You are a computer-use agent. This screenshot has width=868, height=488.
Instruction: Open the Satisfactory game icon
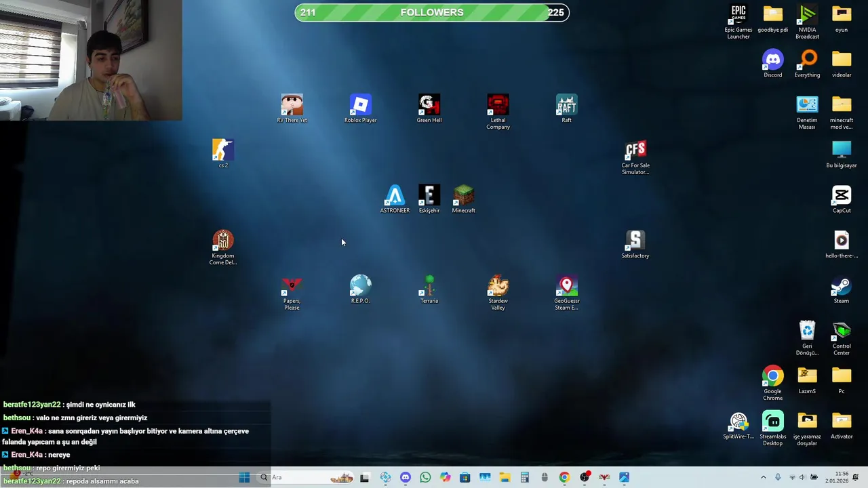point(635,245)
